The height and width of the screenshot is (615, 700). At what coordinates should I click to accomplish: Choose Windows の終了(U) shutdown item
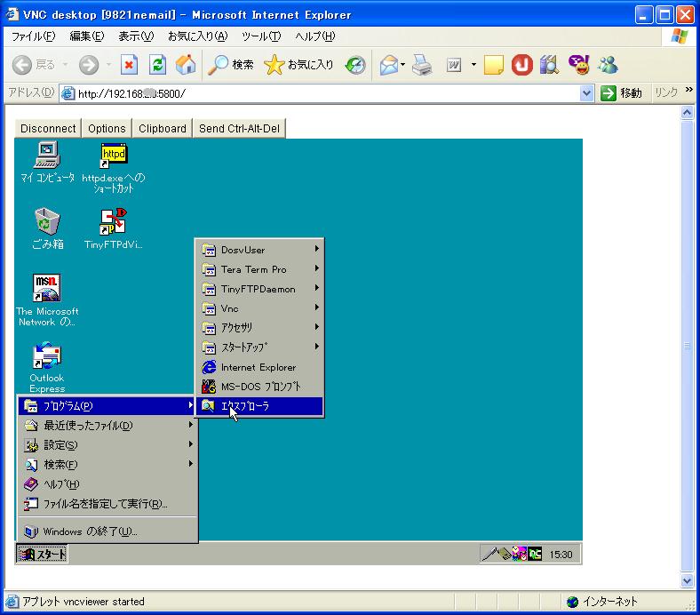(107, 531)
